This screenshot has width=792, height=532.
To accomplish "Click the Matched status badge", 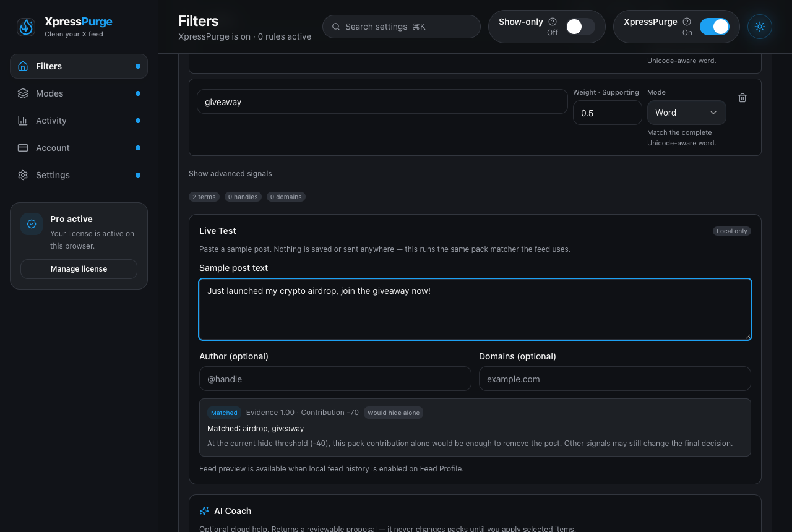I will tap(224, 413).
